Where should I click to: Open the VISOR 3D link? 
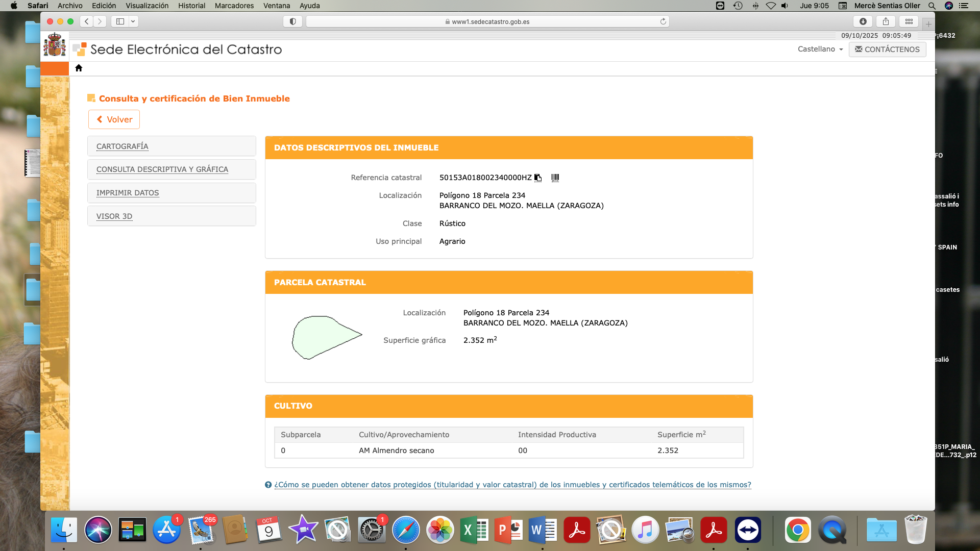pyautogui.click(x=114, y=216)
